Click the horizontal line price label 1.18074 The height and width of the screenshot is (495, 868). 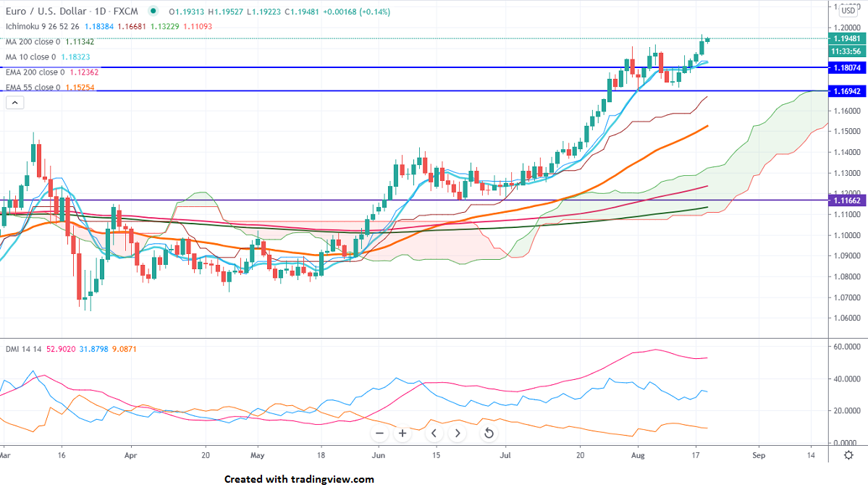(847, 67)
